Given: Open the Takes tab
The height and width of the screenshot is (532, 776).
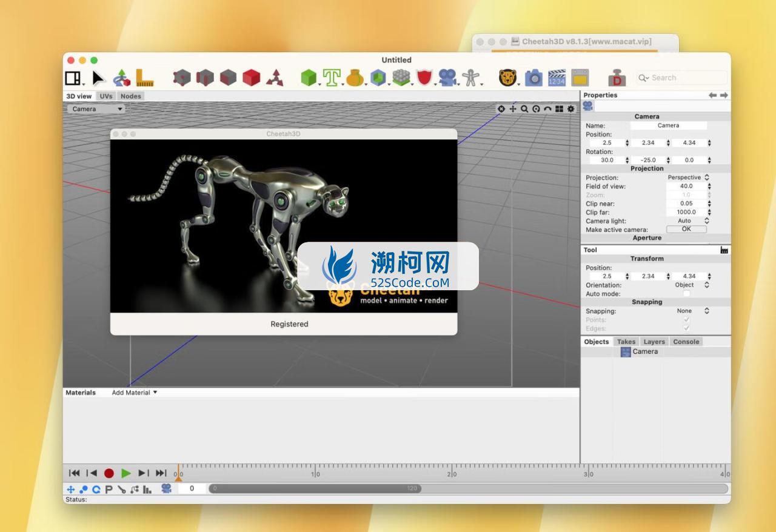Looking at the screenshot, I should 626,342.
